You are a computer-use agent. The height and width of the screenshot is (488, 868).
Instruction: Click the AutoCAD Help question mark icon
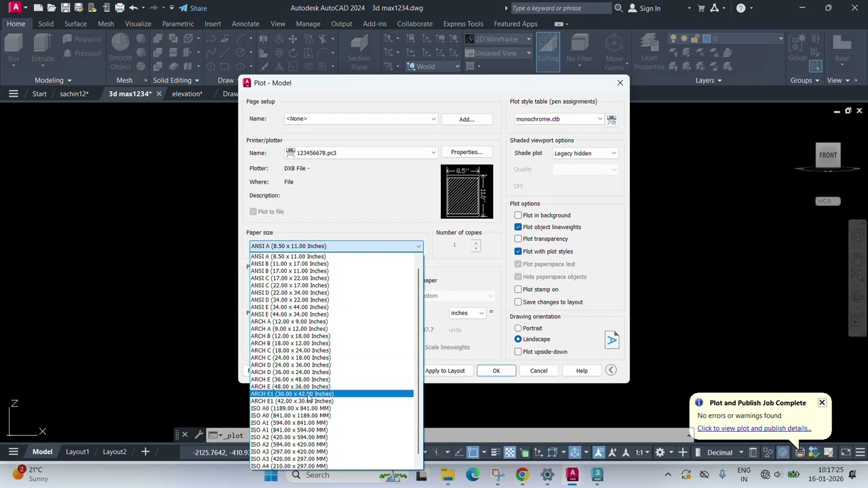[x=741, y=8]
